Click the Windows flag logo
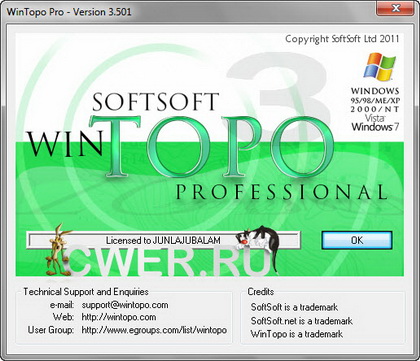 [379, 67]
